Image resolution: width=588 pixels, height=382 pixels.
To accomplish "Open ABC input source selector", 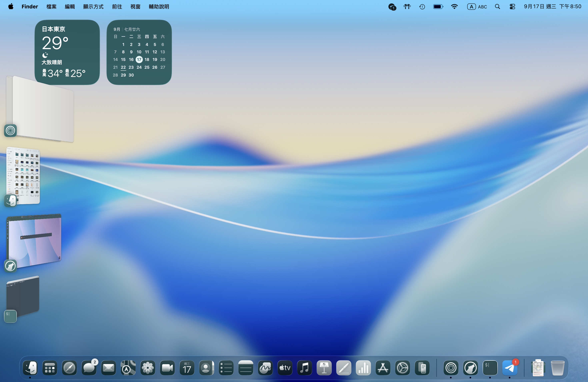I will click(477, 7).
